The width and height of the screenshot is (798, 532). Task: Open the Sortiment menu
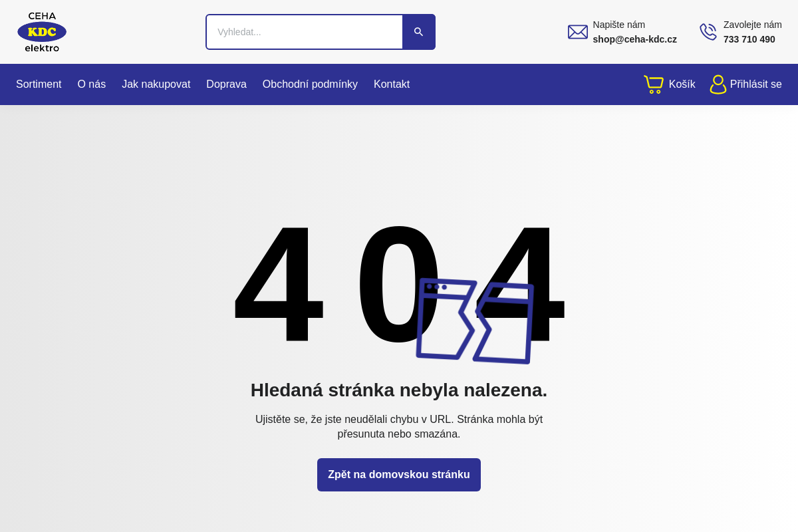tap(39, 84)
